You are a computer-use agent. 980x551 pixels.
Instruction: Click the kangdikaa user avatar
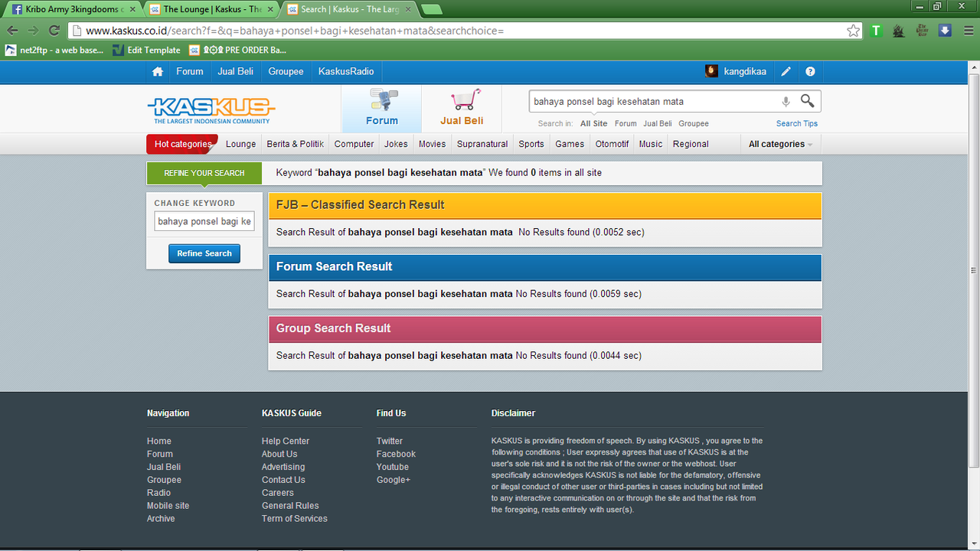[711, 71]
